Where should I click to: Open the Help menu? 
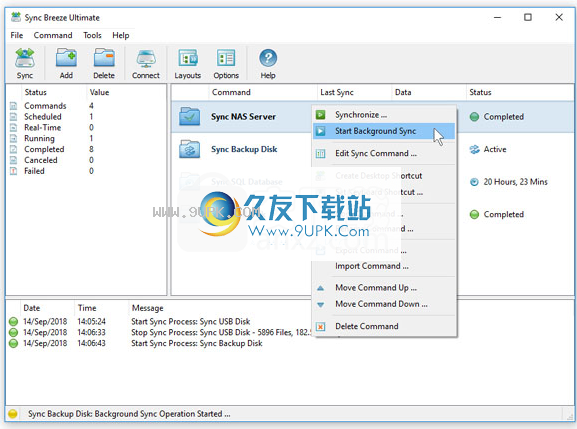121,35
